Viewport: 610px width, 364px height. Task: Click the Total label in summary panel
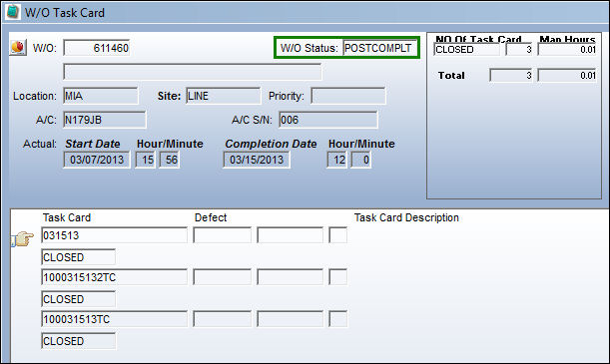(451, 76)
